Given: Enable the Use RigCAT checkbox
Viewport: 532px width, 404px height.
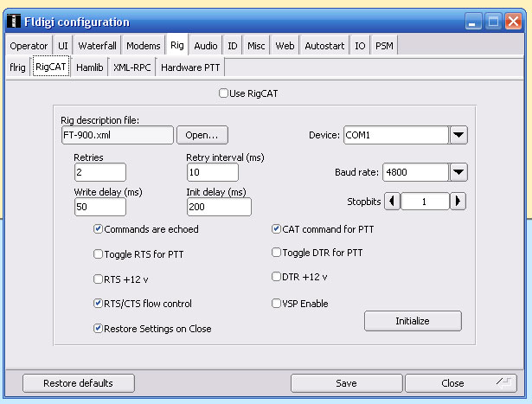Looking at the screenshot, I should (224, 93).
